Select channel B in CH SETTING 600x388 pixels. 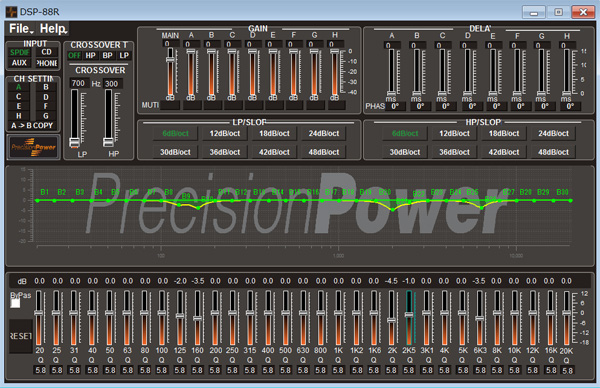[46, 87]
